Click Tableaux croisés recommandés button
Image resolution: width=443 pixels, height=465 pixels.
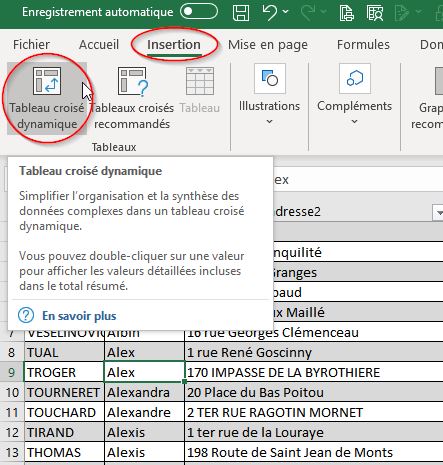[132, 98]
